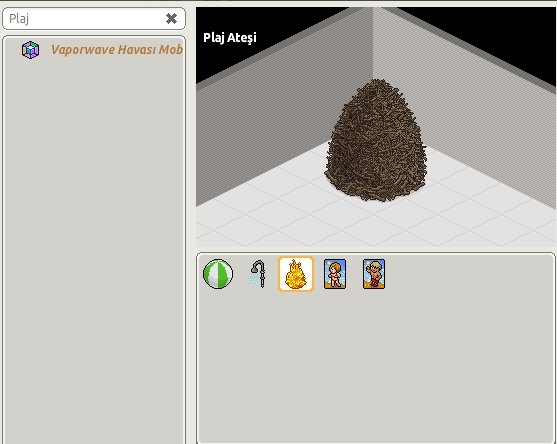The image size is (557, 444).
Task: Click the Vaporwave rainbow cube icon
Action: point(31,50)
